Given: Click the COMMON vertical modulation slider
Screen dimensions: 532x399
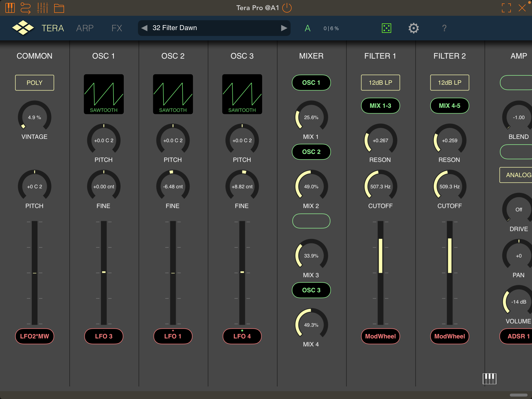Looking at the screenshot, I should [34, 273].
